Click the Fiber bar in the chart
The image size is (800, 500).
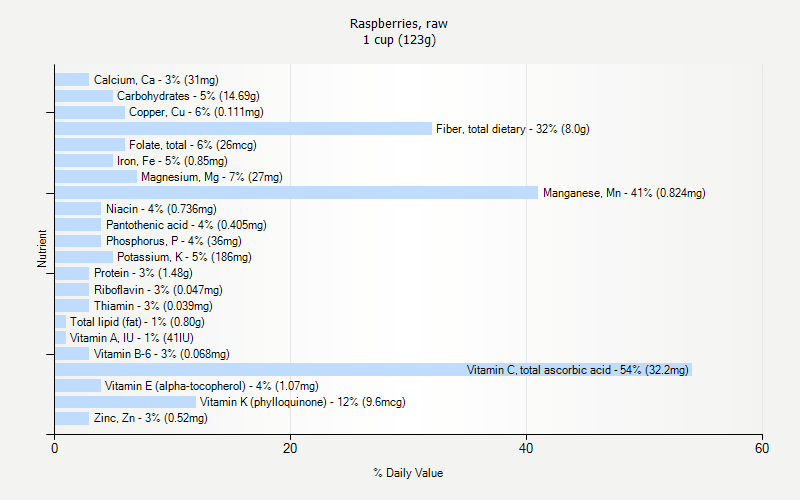coord(243,129)
